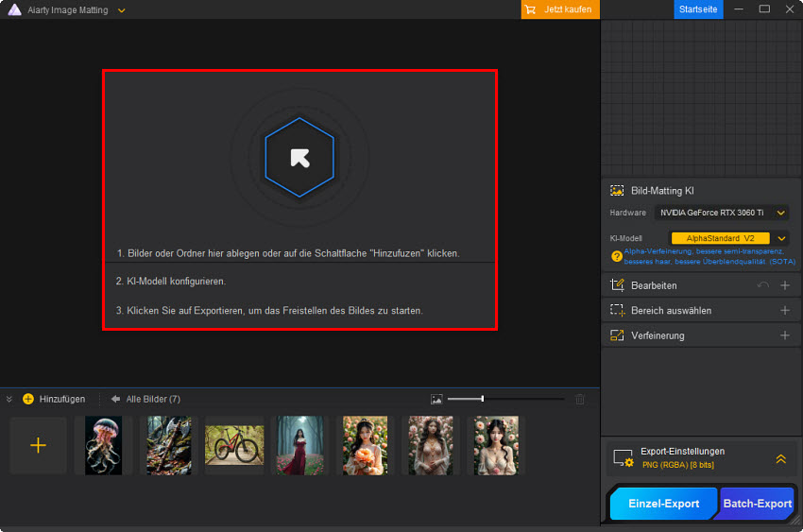The image size is (803, 532).
Task: Open the app menu chevron beside the title
Action: tap(121, 10)
